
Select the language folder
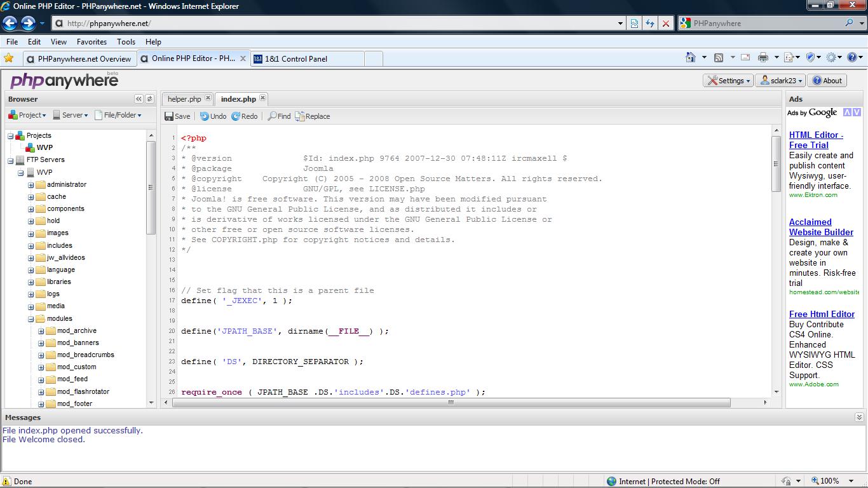click(x=60, y=269)
